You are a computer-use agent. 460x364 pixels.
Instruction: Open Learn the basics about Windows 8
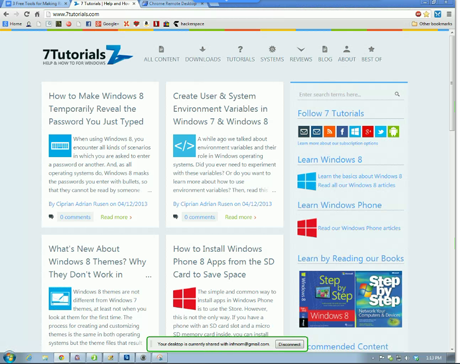tap(360, 176)
